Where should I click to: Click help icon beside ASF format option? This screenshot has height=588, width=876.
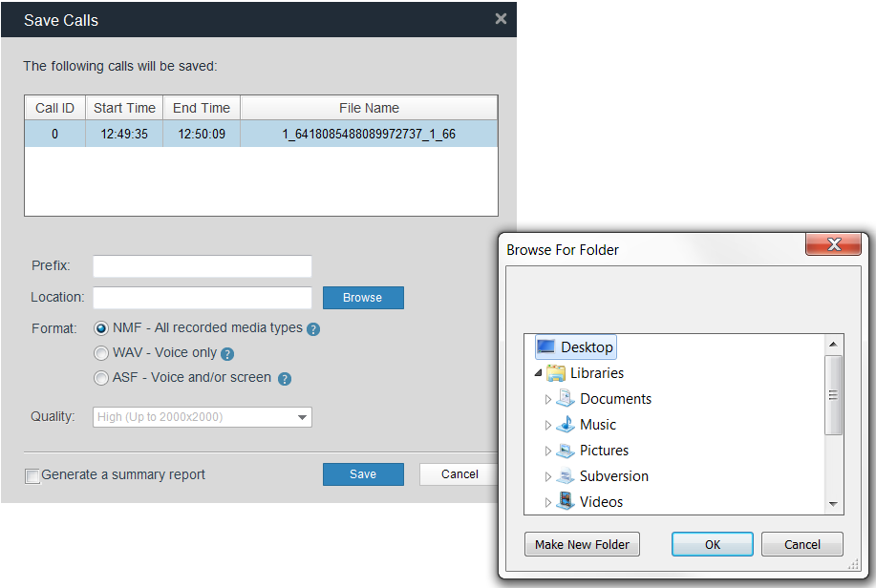284,379
